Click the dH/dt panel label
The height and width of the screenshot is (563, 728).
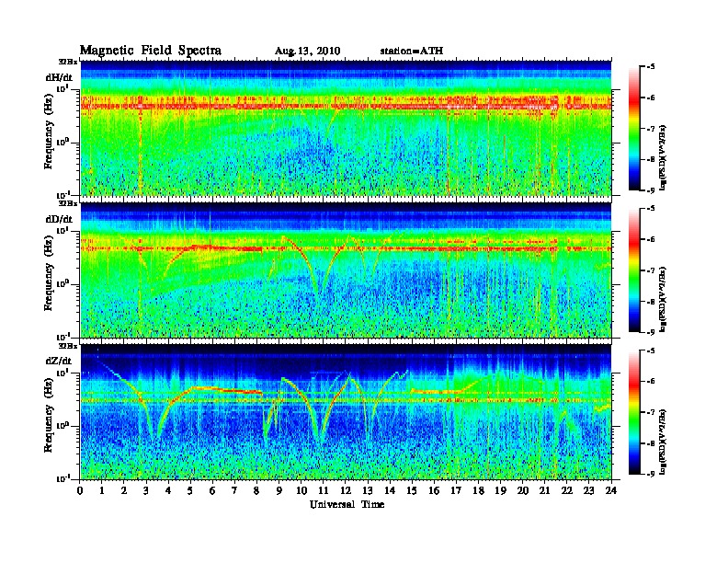(59, 77)
